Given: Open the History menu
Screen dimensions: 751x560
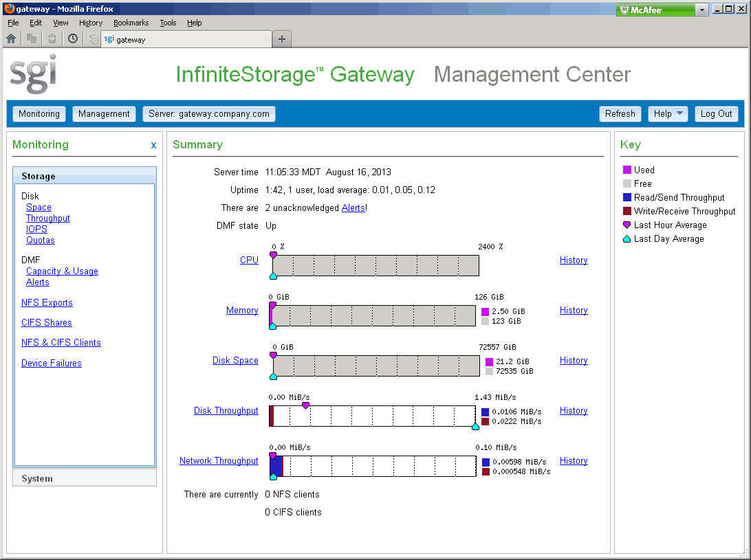Looking at the screenshot, I should coord(91,23).
